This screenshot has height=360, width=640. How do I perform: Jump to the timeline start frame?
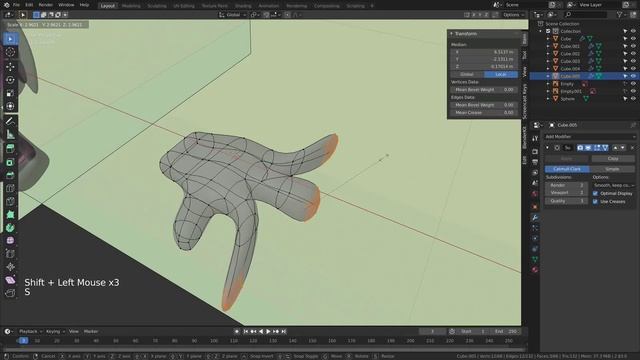[x=246, y=331]
